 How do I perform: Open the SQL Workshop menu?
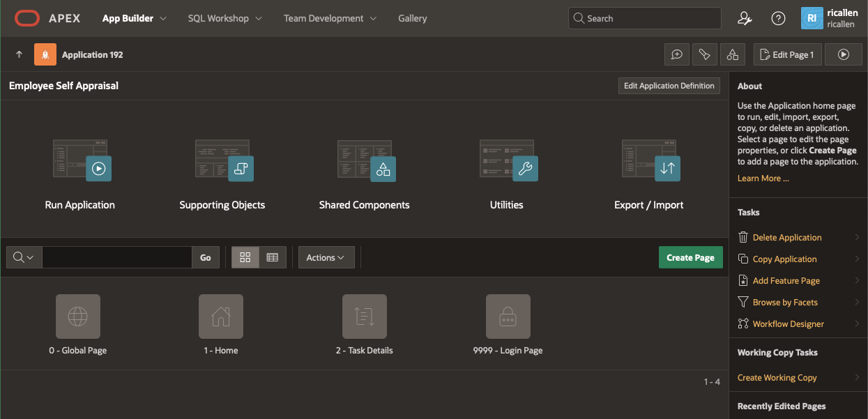[x=224, y=19]
